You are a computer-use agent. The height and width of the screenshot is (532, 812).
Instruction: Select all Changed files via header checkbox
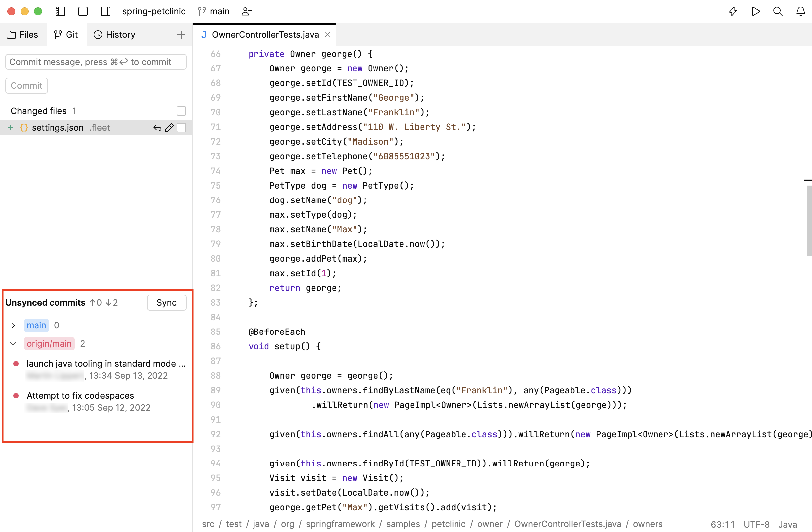pyautogui.click(x=181, y=111)
